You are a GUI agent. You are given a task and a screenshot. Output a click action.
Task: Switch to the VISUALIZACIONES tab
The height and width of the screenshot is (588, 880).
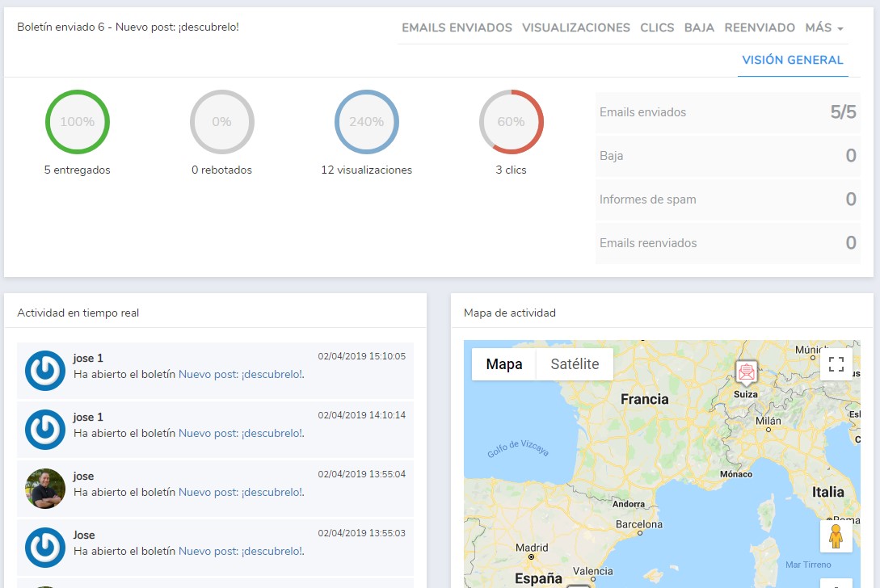pyautogui.click(x=576, y=27)
